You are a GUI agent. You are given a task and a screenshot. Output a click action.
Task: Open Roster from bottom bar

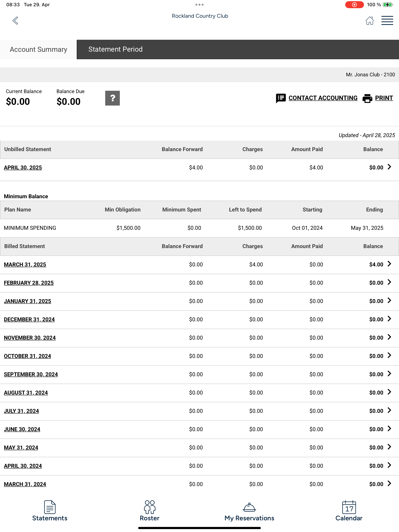(x=149, y=511)
